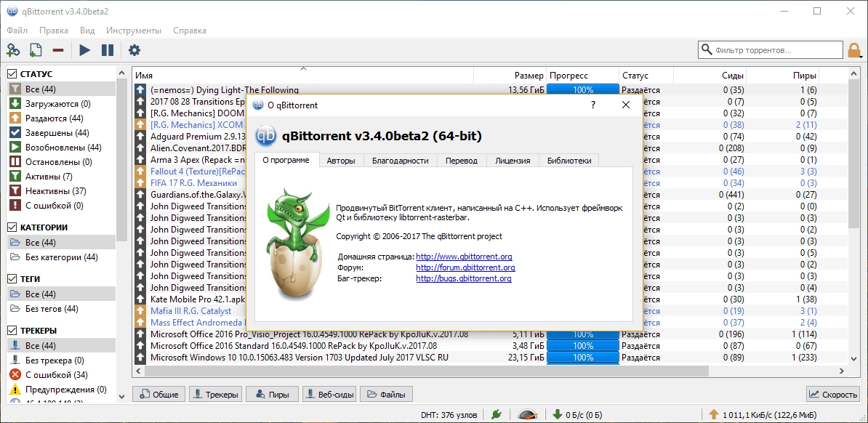Select the О программе tab
Image resolution: width=868 pixels, height=423 pixels.
tap(286, 160)
